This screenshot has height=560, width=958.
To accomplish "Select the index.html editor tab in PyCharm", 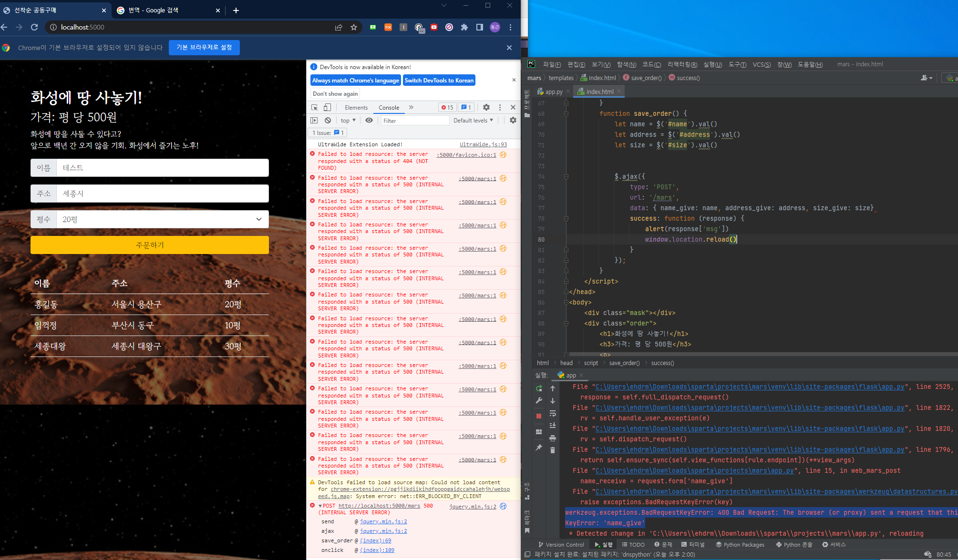I will point(599,92).
